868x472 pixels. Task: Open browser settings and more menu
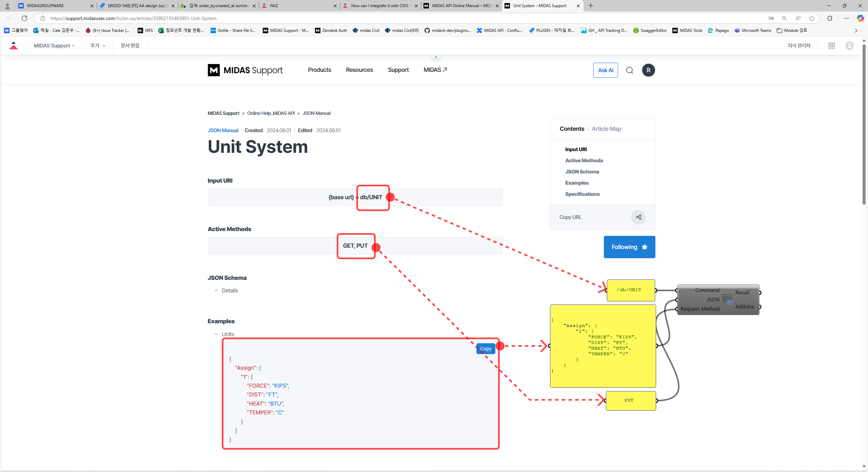(846, 18)
